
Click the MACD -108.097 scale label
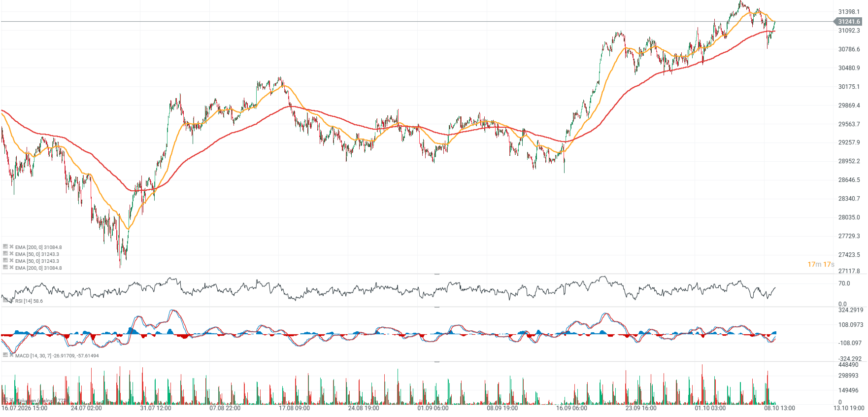click(x=850, y=343)
